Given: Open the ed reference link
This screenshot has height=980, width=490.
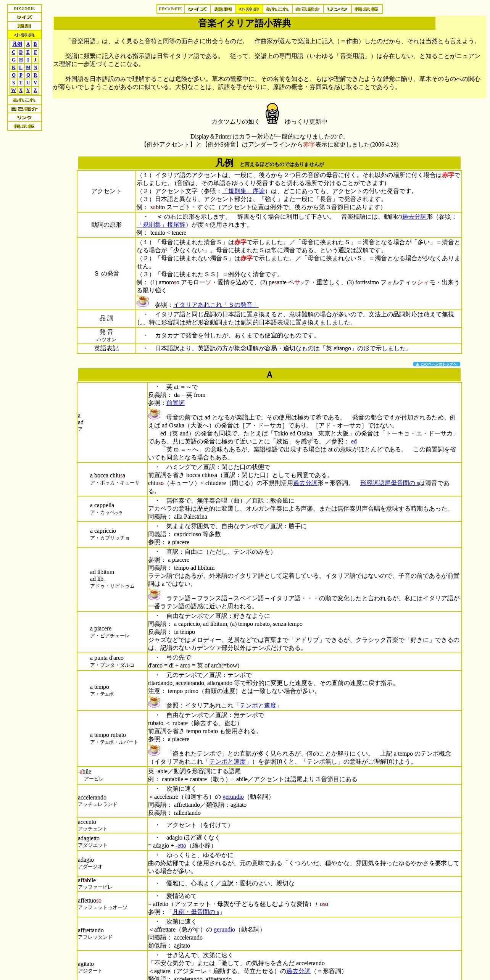Looking at the screenshot, I should click(354, 442).
